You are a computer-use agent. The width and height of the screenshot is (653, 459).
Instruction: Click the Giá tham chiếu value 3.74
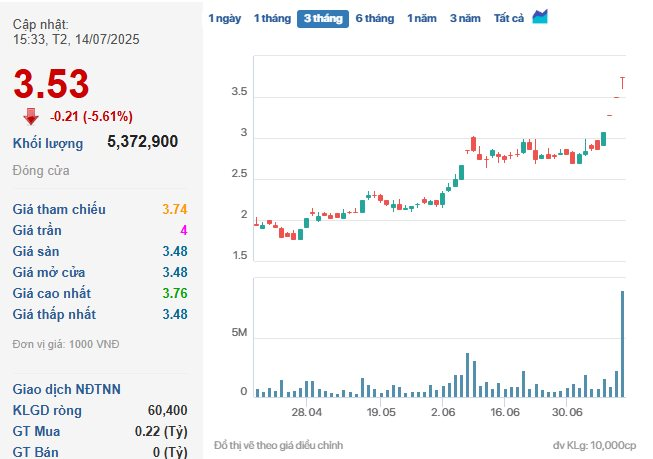point(175,209)
